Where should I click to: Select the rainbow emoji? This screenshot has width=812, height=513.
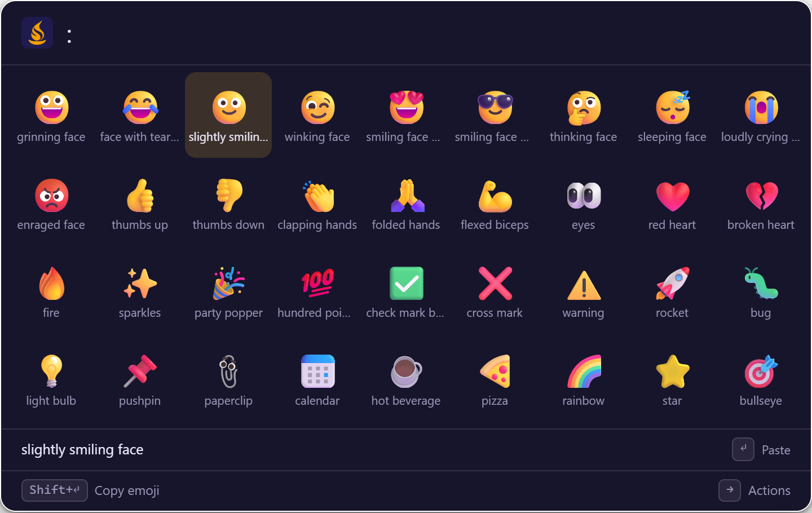584,379
